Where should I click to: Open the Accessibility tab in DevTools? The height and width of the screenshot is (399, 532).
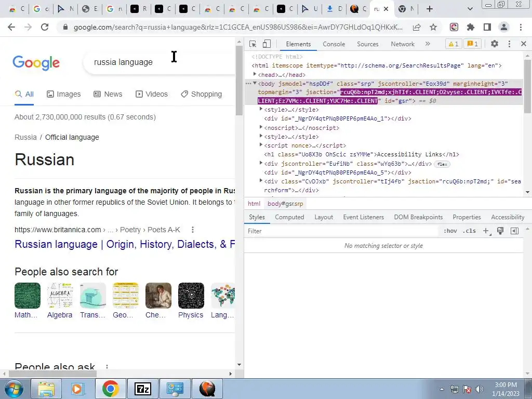click(x=508, y=217)
